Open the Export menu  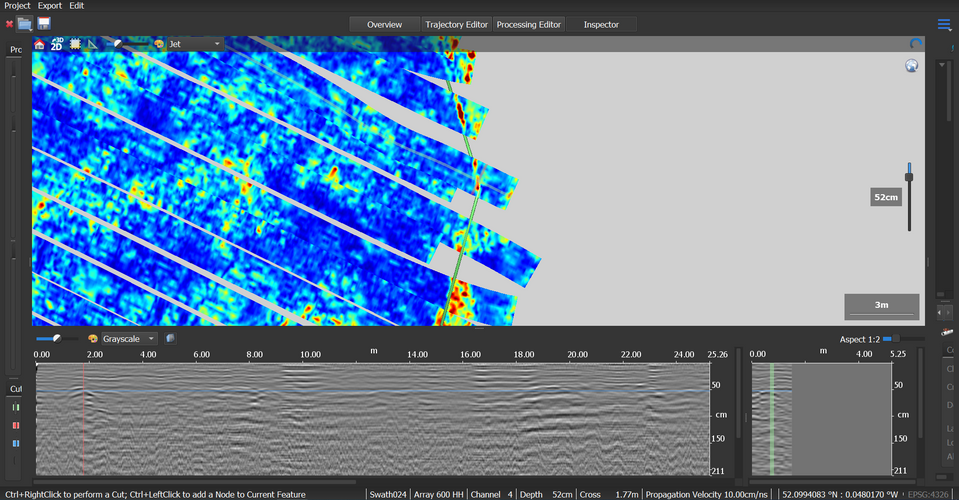pyautogui.click(x=49, y=6)
